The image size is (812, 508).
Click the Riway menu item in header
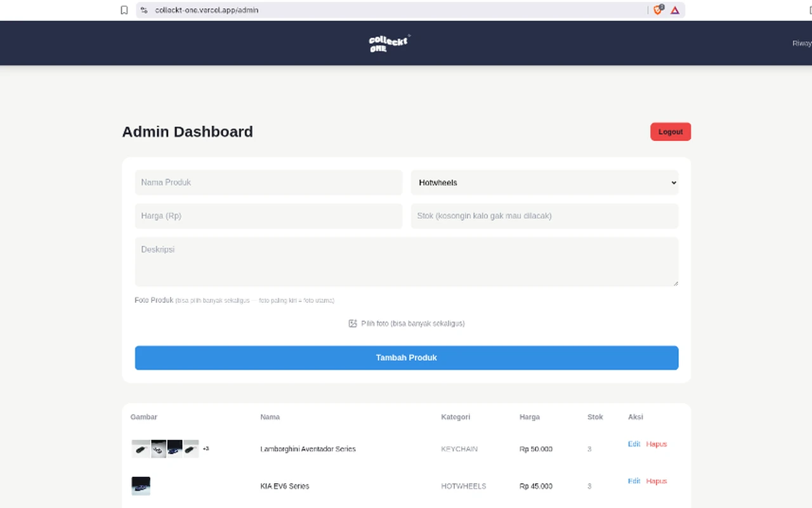802,43
